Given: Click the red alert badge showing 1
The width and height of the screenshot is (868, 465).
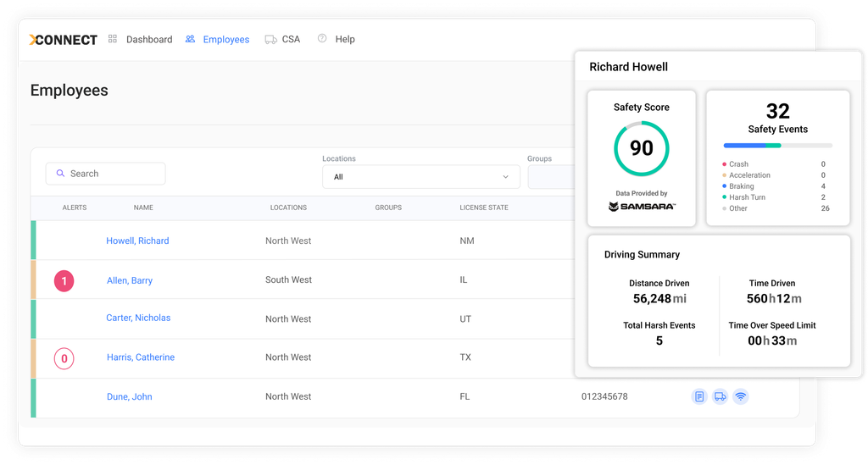Looking at the screenshot, I should click(64, 281).
